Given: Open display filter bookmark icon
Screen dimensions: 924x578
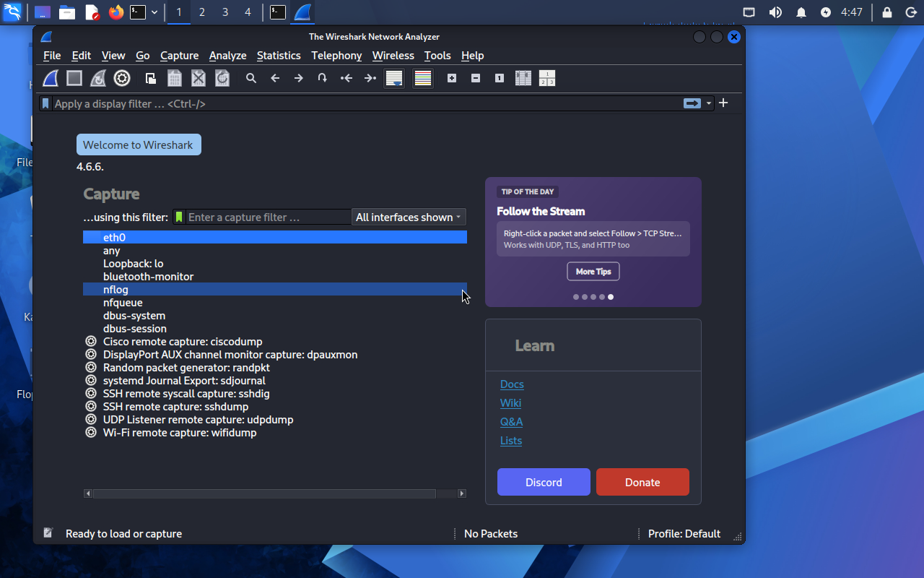Looking at the screenshot, I should click(x=45, y=103).
